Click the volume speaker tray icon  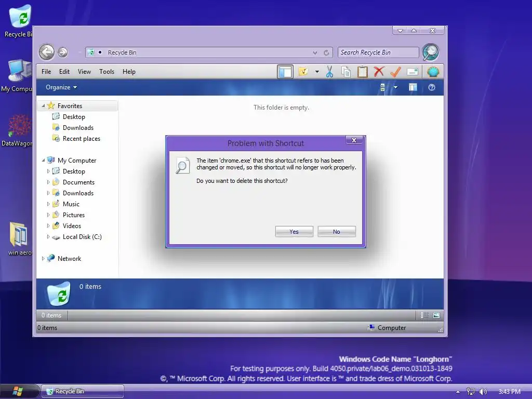pos(483,392)
